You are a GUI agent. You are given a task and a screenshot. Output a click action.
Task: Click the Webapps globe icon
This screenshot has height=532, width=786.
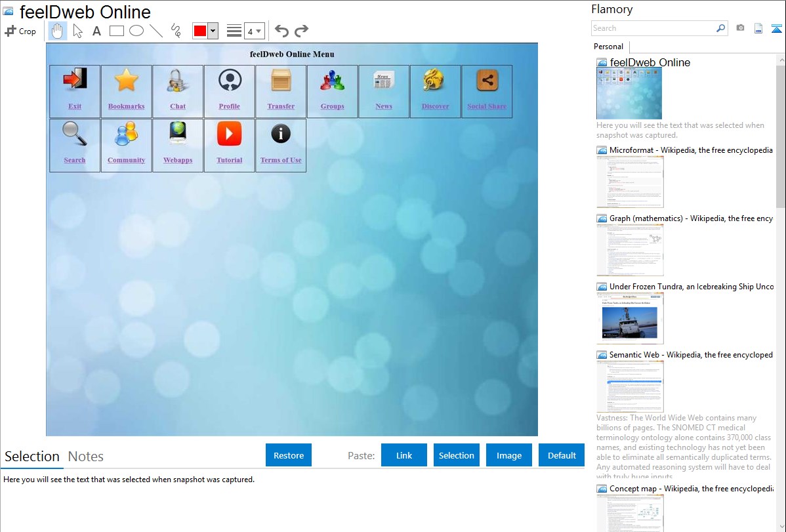click(x=177, y=134)
